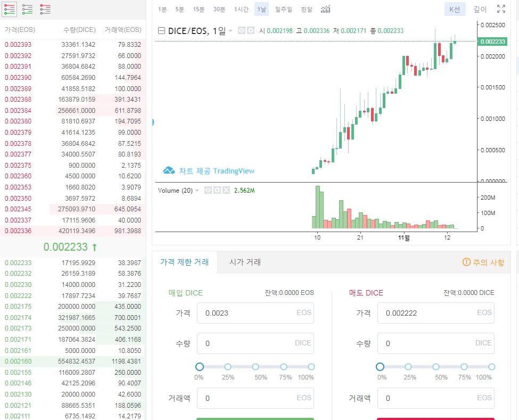
Task: Show sell-orders-only order book view icon
Action: pyautogui.click(x=45, y=9)
